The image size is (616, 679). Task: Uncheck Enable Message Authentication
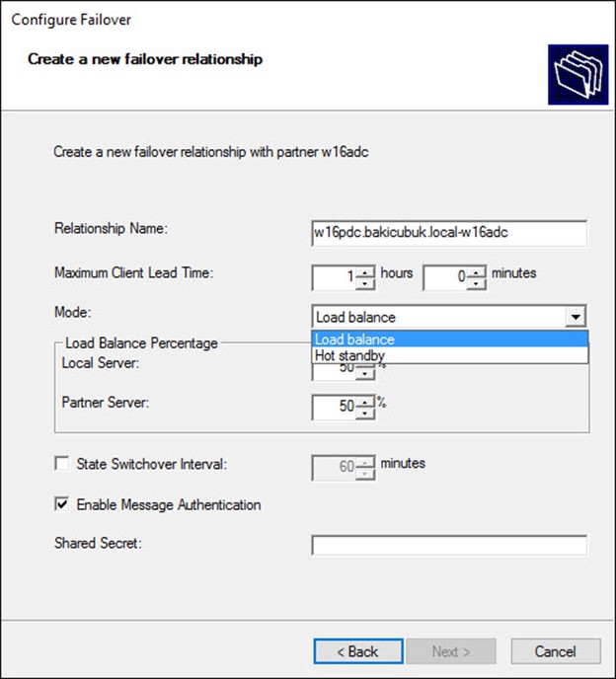63,504
